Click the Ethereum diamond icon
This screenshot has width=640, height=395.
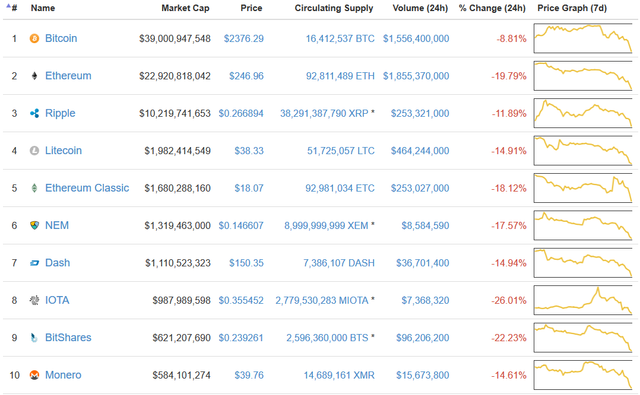(34, 76)
